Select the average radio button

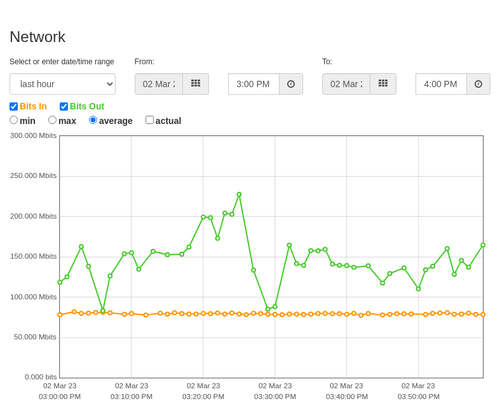click(93, 120)
